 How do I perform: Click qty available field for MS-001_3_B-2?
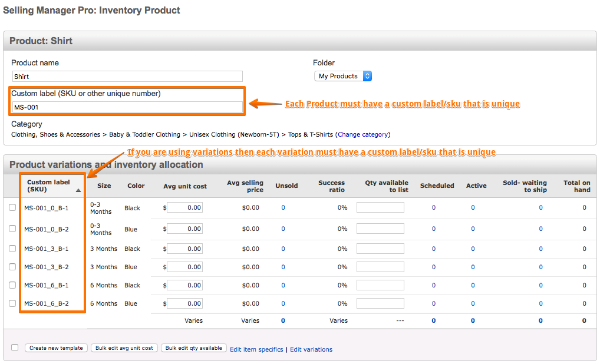click(380, 267)
